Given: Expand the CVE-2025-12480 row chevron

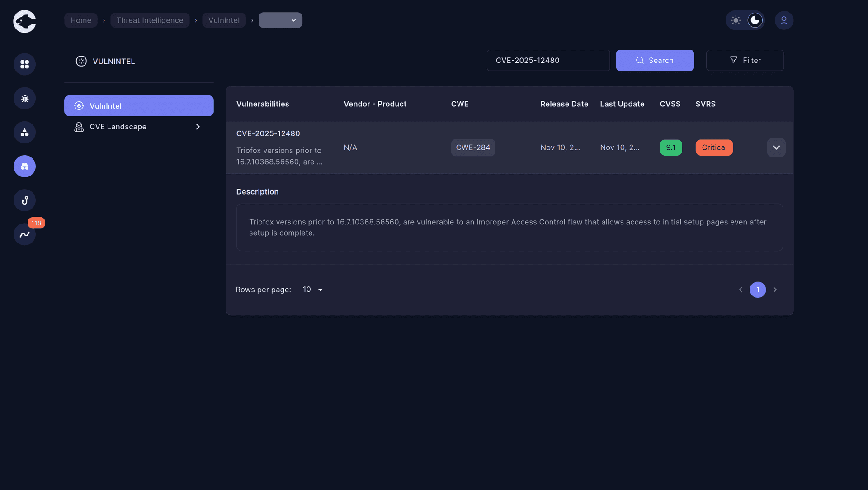Looking at the screenshot, I should pyautogui.click(x=776, y=147).
